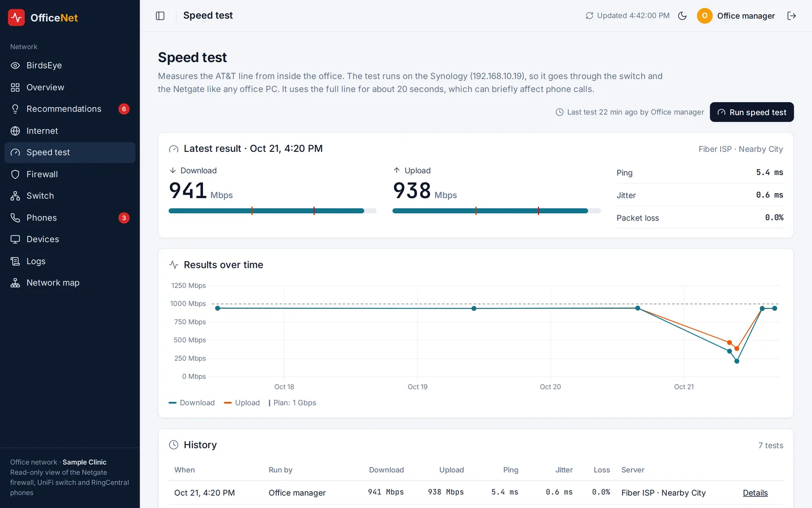812x508 pixels.
Task: Open Details link for Oct 21 4:20 PM test
Action: click(x=755, y=493)
